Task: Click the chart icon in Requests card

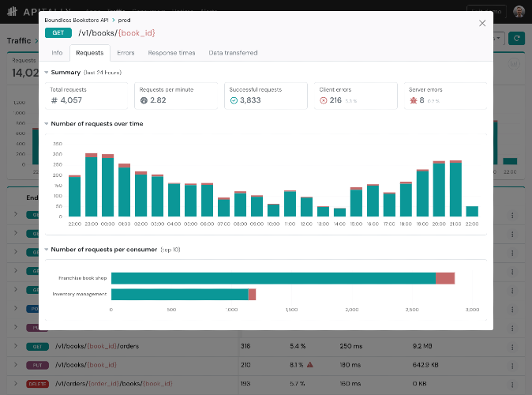Action: point(514,63)
